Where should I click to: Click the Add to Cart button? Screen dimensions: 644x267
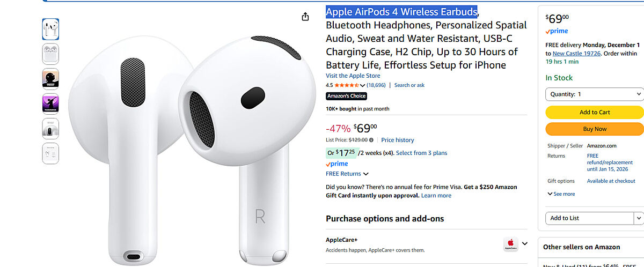(x=594, y=112)
